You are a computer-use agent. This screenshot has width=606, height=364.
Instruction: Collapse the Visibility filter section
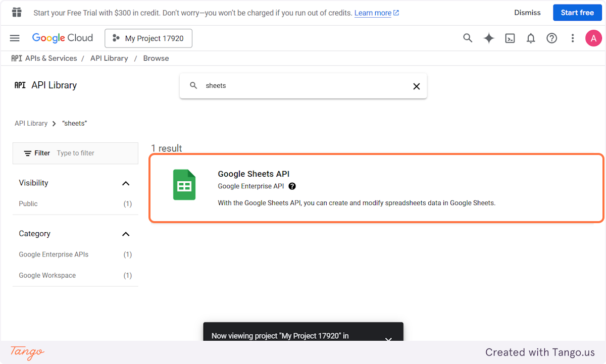coord(126,183)
